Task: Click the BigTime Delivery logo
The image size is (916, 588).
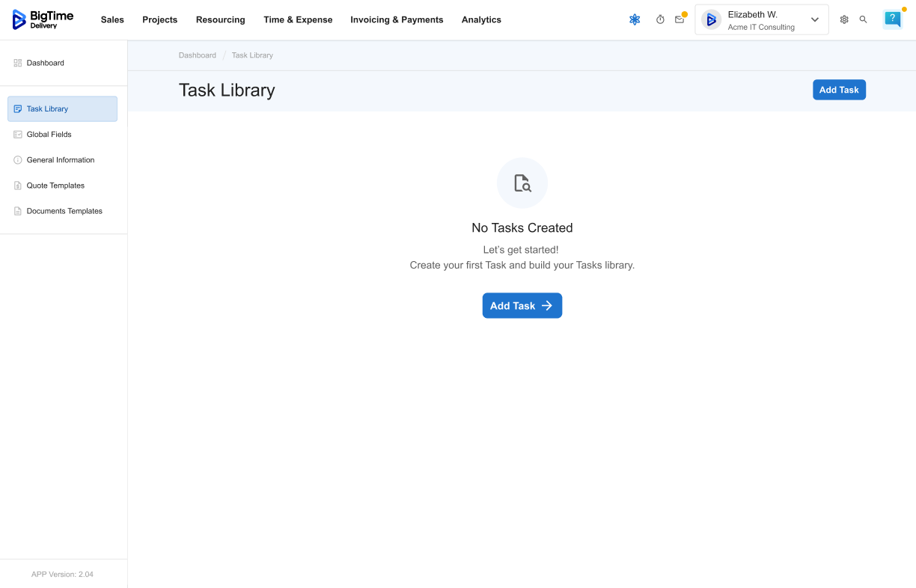Action: click(43, 19)
